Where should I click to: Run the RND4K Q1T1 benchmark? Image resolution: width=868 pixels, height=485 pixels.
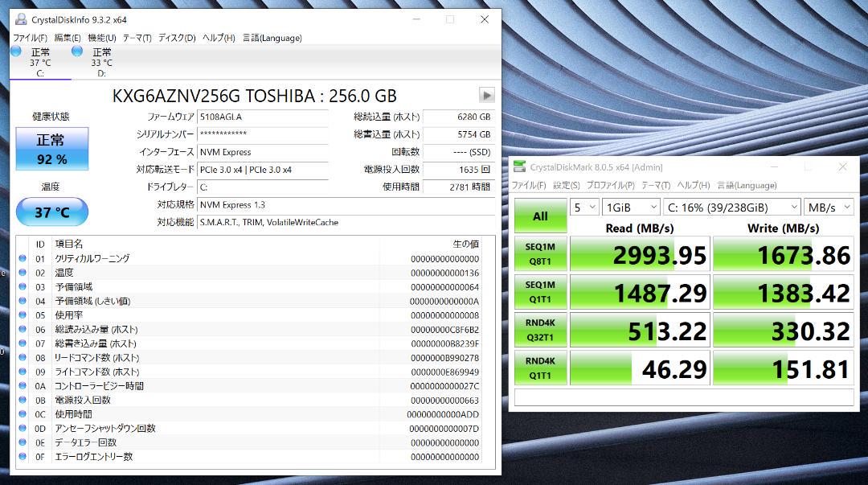[x=540, y=368]
